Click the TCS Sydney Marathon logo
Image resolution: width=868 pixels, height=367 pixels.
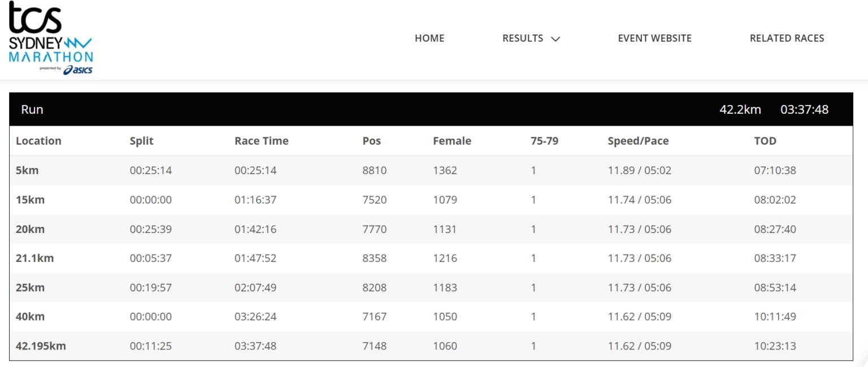50,38
